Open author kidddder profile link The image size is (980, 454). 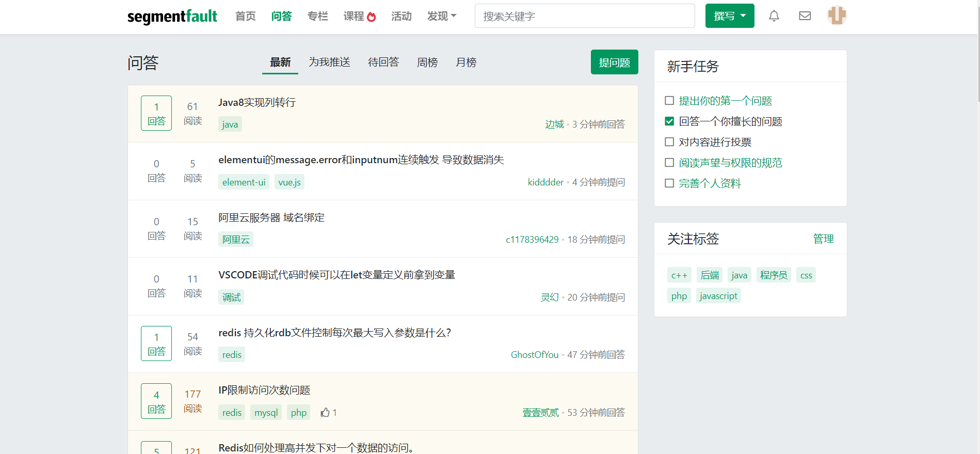(x=545, y=182)
